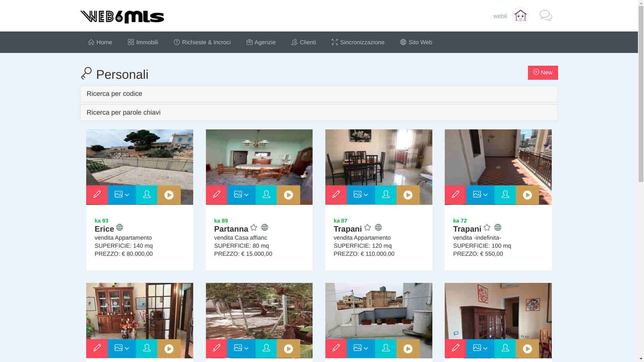Focus the Ricerca per codice field
Screen dimensions: 644x362
319,94
